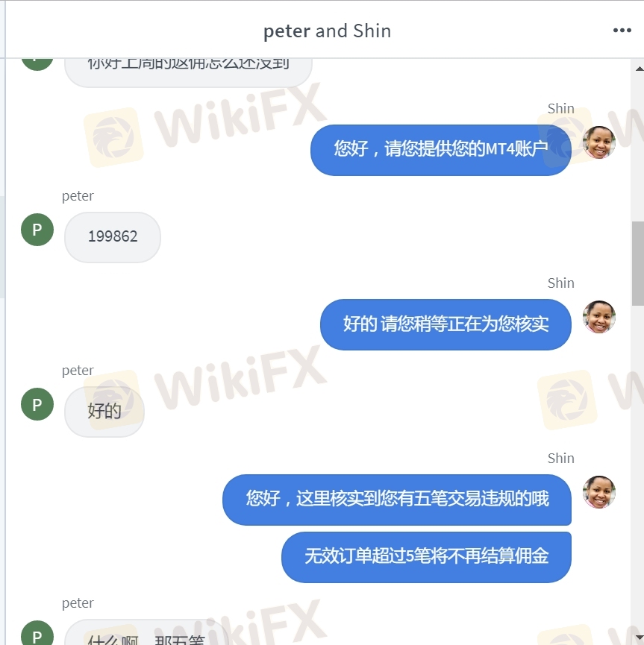Click the 好的 请您稍等正在为您核实 message
Screen dimensions: 644x645
tap(446, 324)
